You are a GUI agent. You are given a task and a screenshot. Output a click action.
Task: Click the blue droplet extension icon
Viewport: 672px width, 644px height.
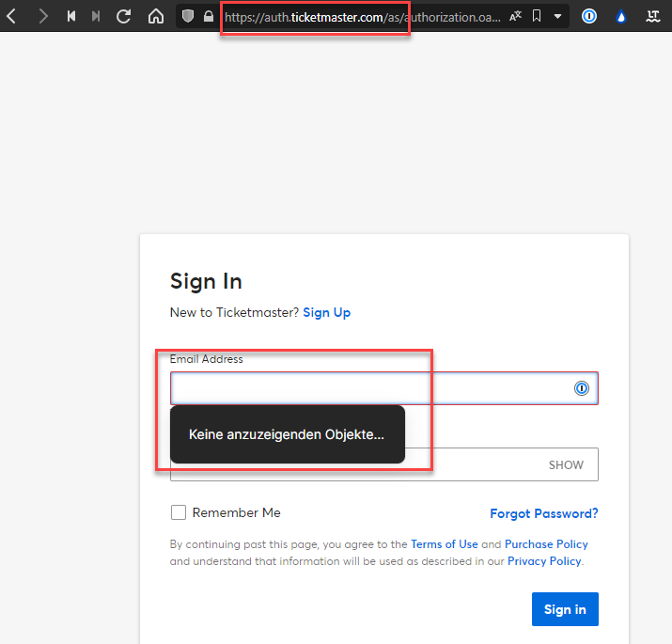620,16
